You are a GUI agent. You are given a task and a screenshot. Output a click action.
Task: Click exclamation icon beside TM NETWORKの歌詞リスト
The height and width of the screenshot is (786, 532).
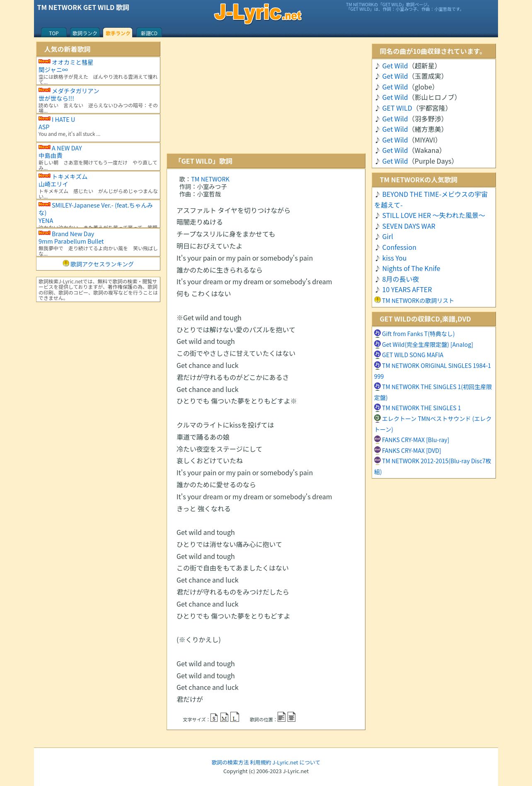377,300
